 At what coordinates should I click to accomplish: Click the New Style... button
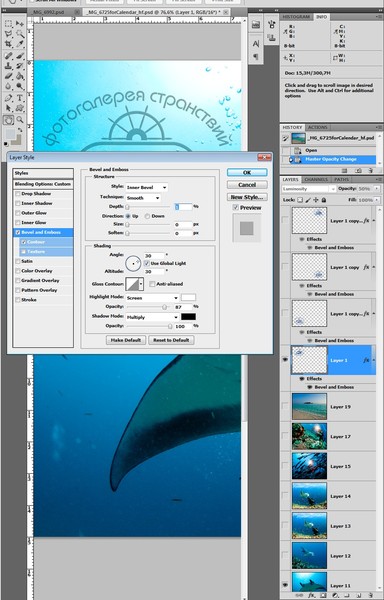pyautogui.click(x=247, y=197)
